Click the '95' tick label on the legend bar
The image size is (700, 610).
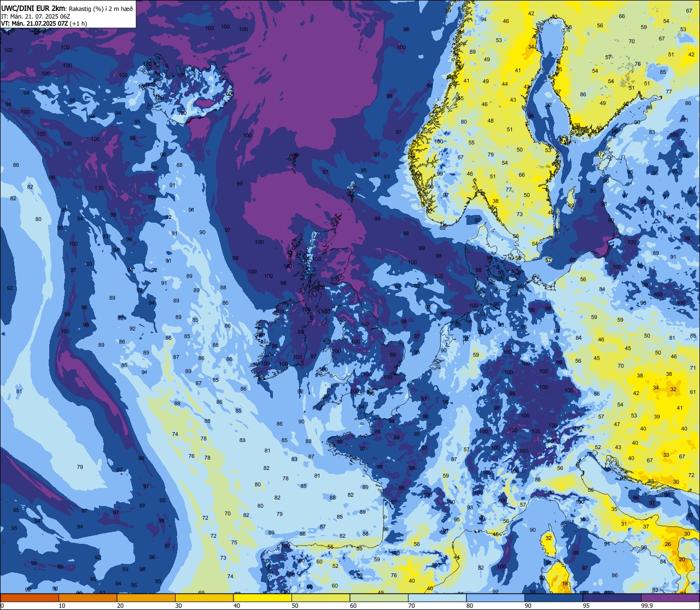(x=586, y=606)
